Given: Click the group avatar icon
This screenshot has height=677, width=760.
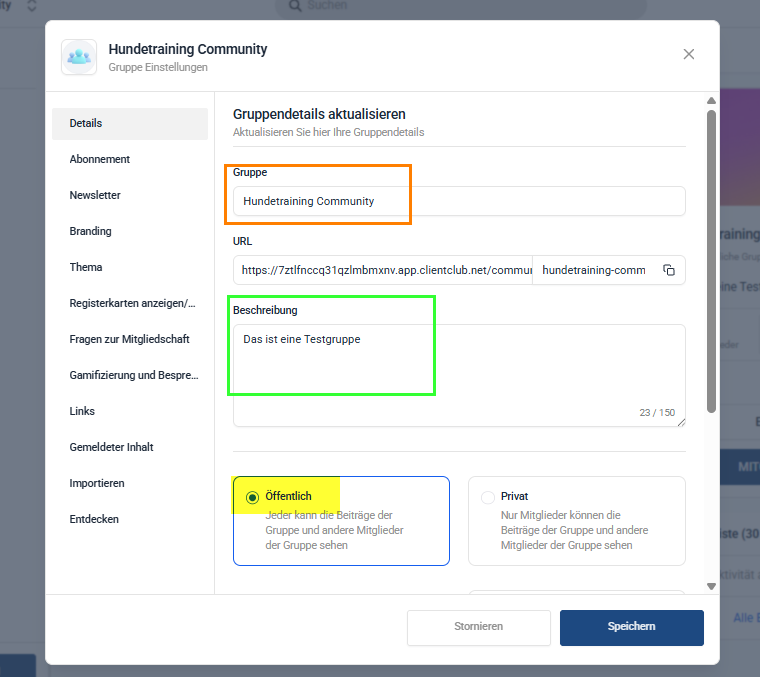Looking at the screenshot, I should click(79, 57).
